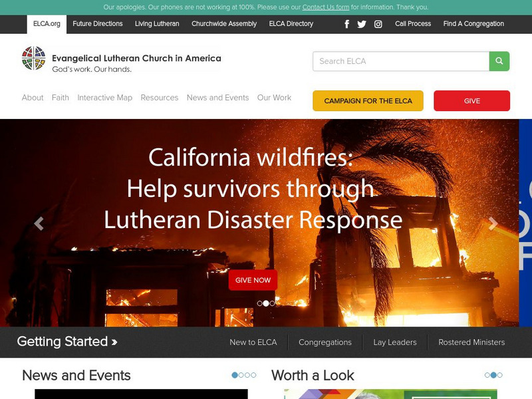Open Call Process link
Image resolution: width=532 pixels, height=399 pixels.
click(x=413, y=24)
